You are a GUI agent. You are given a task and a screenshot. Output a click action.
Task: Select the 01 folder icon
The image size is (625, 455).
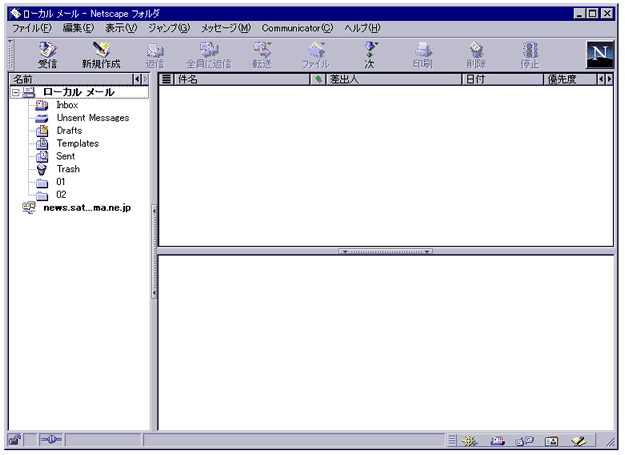[42, 182]
